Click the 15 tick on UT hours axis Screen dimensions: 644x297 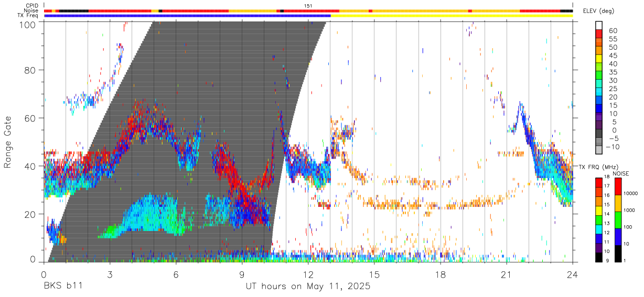(374, 273)
